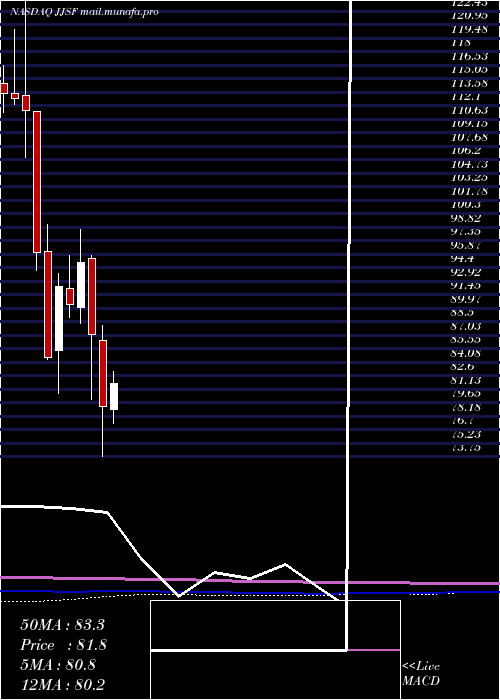Image resolution: width=500 pixels, height=700 pixels.
Task: Click the rightmost white candlestick
Action: 114,396
